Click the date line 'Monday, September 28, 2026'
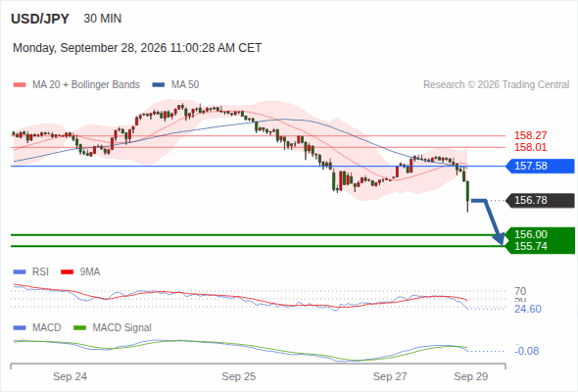578x392 pixels. tap(89, 48)
